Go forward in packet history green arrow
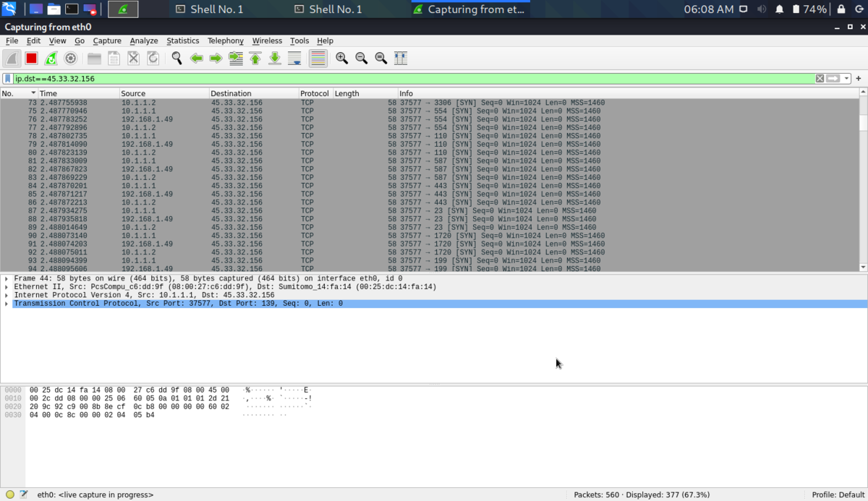868x501 pixels. (x=216, y=59)
